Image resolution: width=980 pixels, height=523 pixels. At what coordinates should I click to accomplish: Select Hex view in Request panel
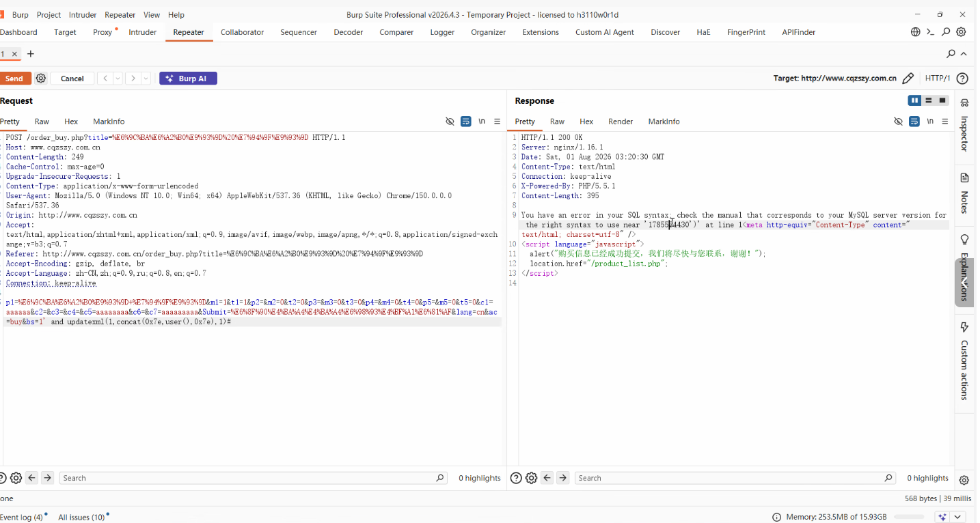[x=71, y=122]
